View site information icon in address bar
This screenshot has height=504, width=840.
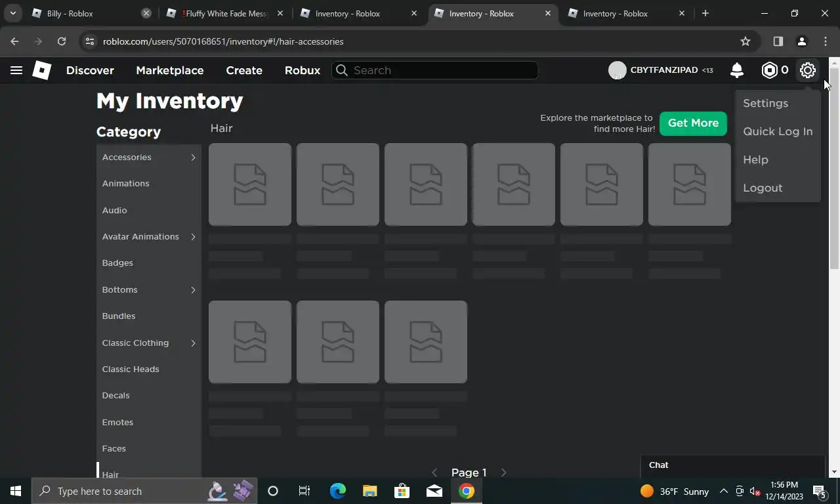pyautogui.click(x=90, y=41)
